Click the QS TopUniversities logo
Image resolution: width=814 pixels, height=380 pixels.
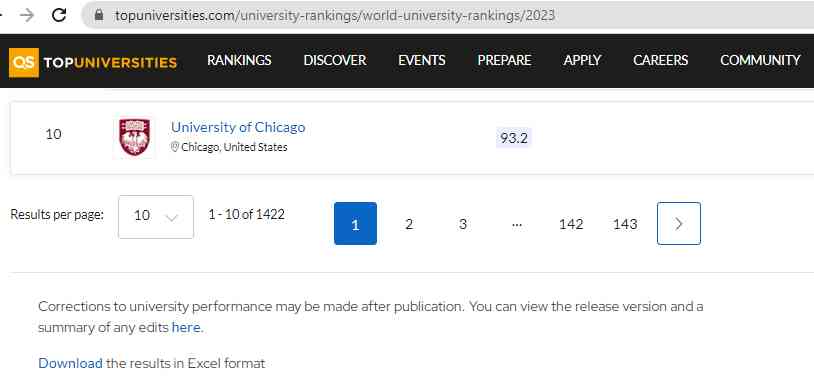point(93,62)
